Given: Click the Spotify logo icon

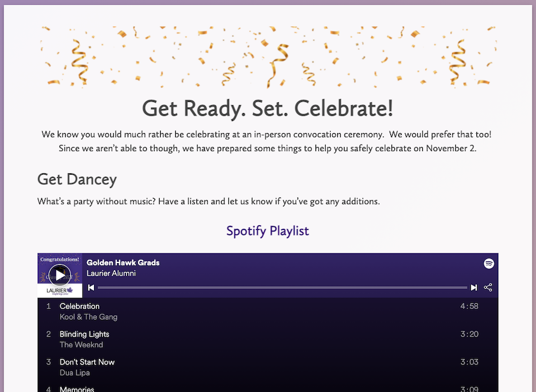Looking at the screenshot, I should coord(489,264).
